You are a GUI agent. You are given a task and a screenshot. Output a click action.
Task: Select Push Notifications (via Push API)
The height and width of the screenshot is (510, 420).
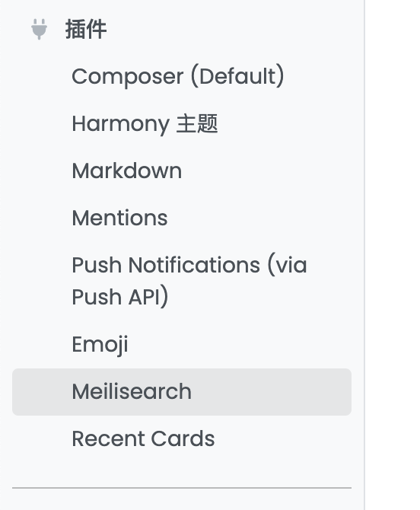coord(182,281)
